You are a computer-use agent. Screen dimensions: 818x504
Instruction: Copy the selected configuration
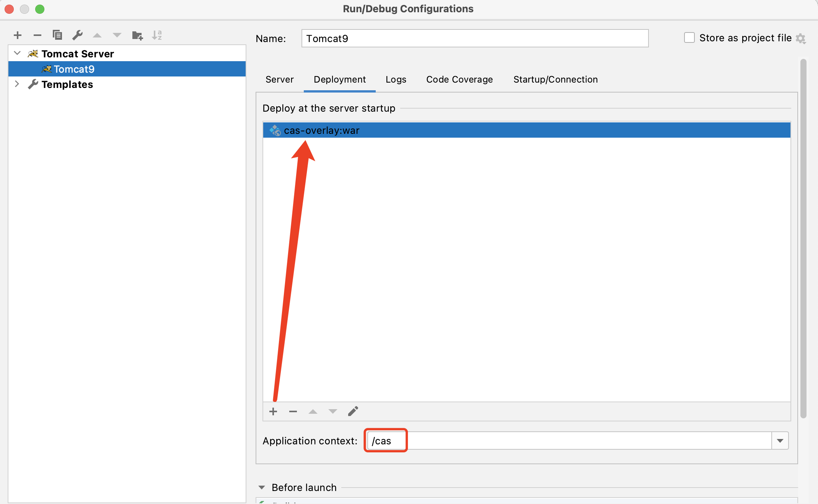coord(57,35)
